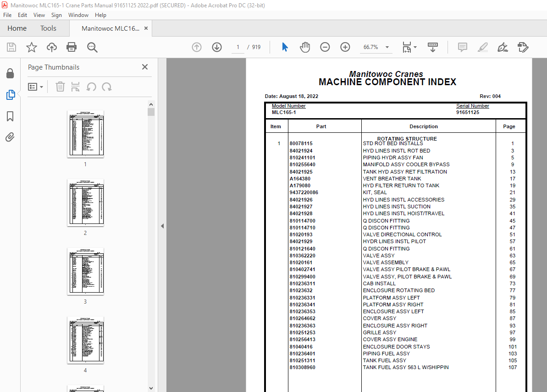Viewport: 547px width, 392px height.
Task: Open thumbnails options dropdown menu
Action: pos(36,87)
